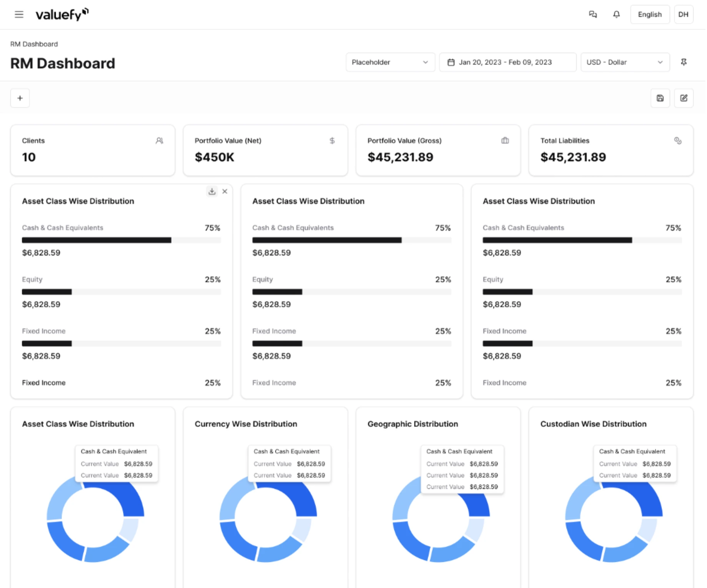Open the date range picker field
707x588 pixels.
pos(507,62)
